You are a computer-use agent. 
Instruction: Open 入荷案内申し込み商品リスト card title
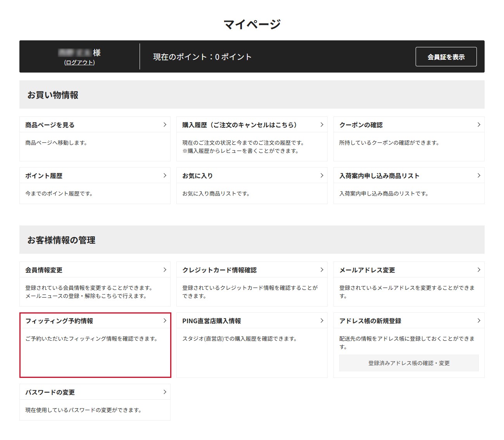click(x=380, y=176)
